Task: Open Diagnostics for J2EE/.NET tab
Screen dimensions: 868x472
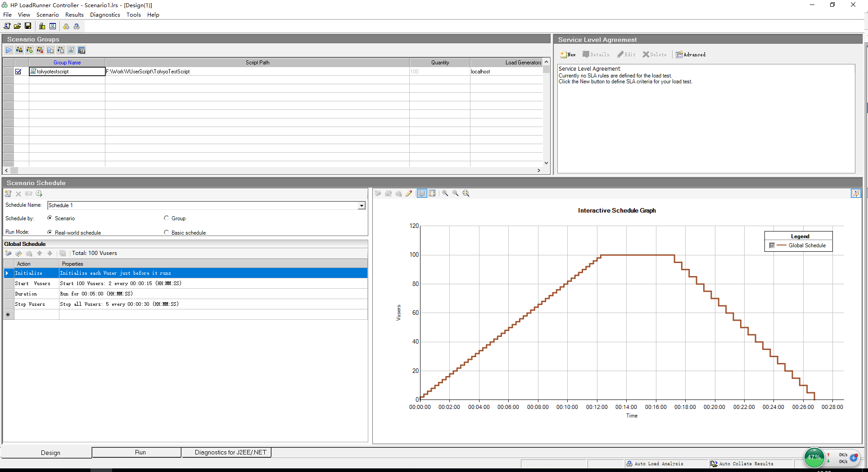Action: pos(227,452)
